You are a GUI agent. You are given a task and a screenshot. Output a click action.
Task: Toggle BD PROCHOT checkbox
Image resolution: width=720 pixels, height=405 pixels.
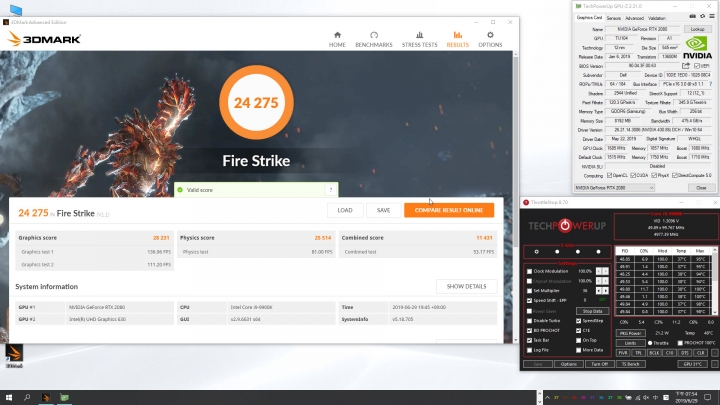point(529,330)
